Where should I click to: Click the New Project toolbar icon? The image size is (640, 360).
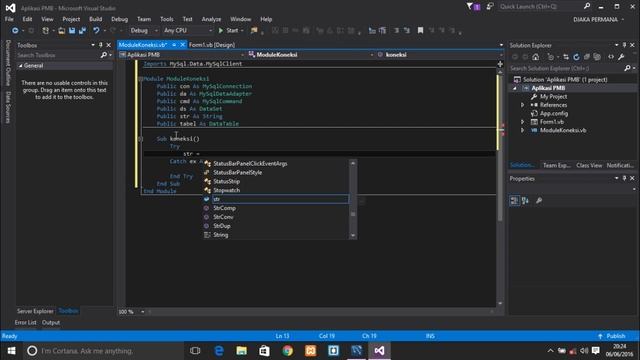45,31
